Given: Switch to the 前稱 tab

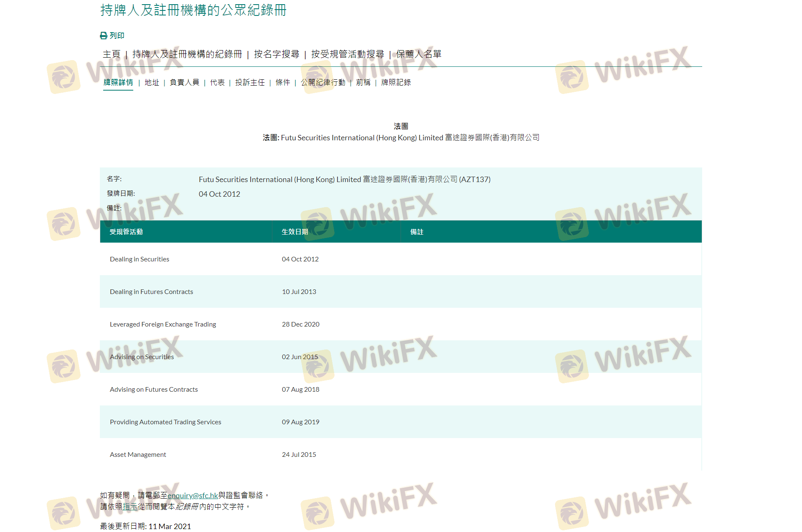Looking at the screenshot, I should pyautogui.click(x=363, y=83).
